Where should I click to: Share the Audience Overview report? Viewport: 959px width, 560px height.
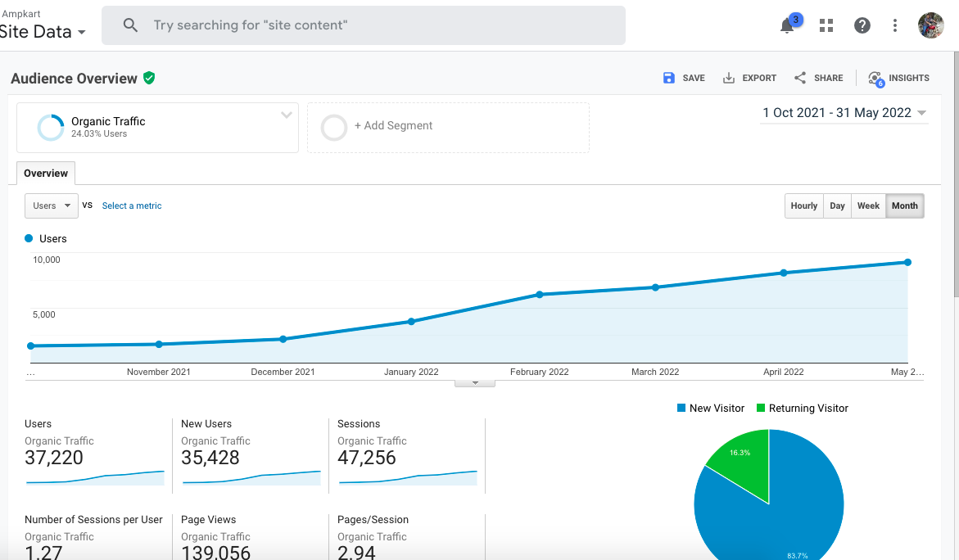[818, 78]
